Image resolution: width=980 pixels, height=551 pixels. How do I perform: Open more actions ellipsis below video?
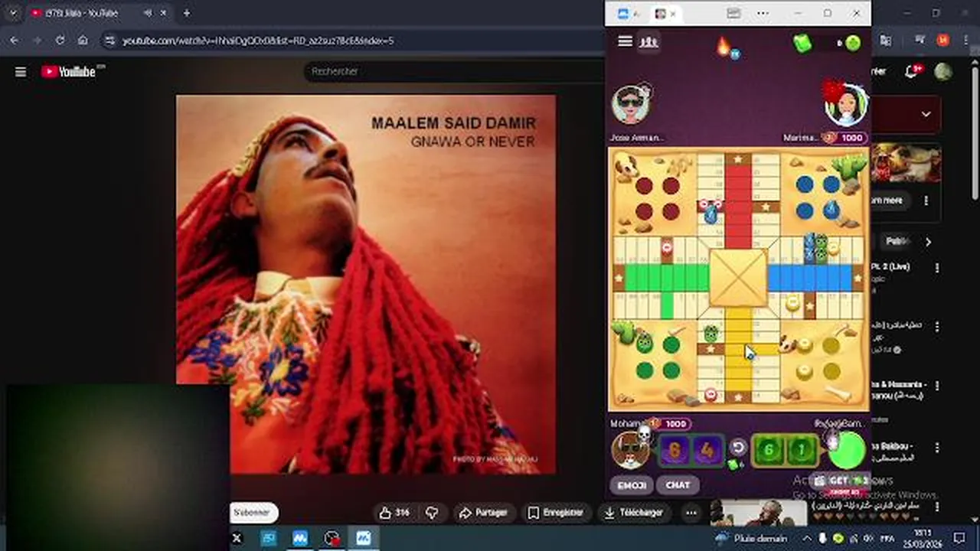[x=691, y=513]
